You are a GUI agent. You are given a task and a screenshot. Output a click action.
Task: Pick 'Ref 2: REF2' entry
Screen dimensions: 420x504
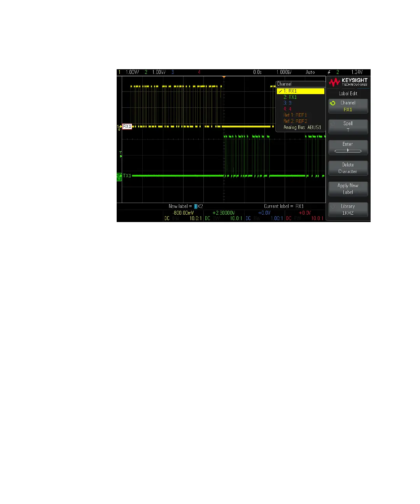pos(295,121)
